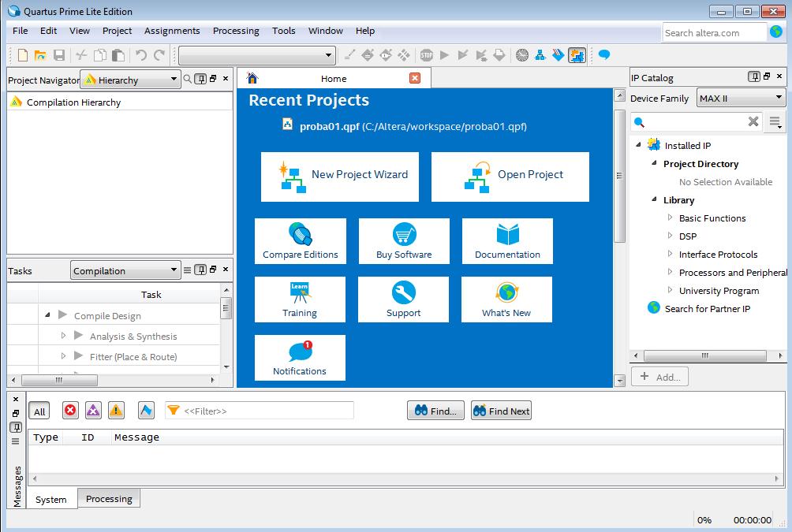Create a new file from the toolbar
The width and height of the screenshot is (792, 532).
(23, 55)
